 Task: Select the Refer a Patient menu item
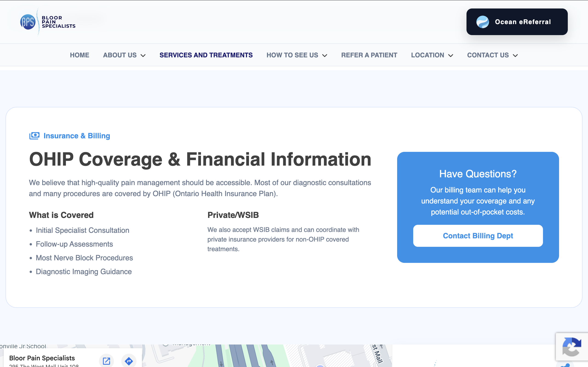(x=369, y=55)
